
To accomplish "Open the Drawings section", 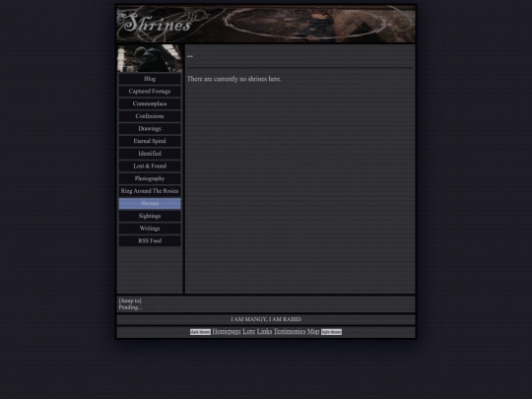I will click(150, 129).
